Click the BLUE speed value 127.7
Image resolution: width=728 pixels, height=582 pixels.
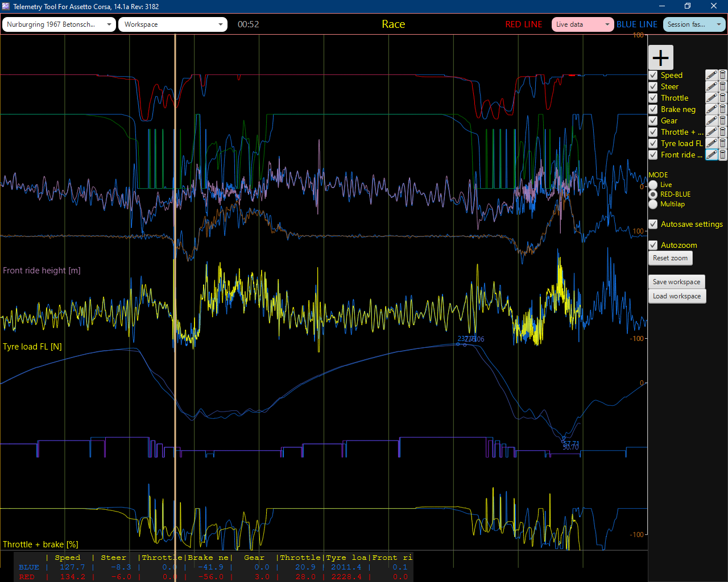click(x=72, y=567)
